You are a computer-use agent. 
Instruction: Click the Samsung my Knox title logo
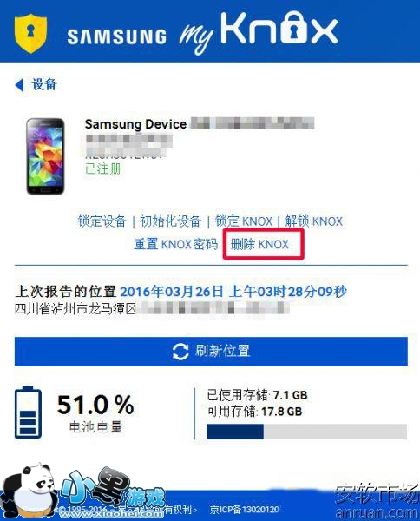(202, 33)
